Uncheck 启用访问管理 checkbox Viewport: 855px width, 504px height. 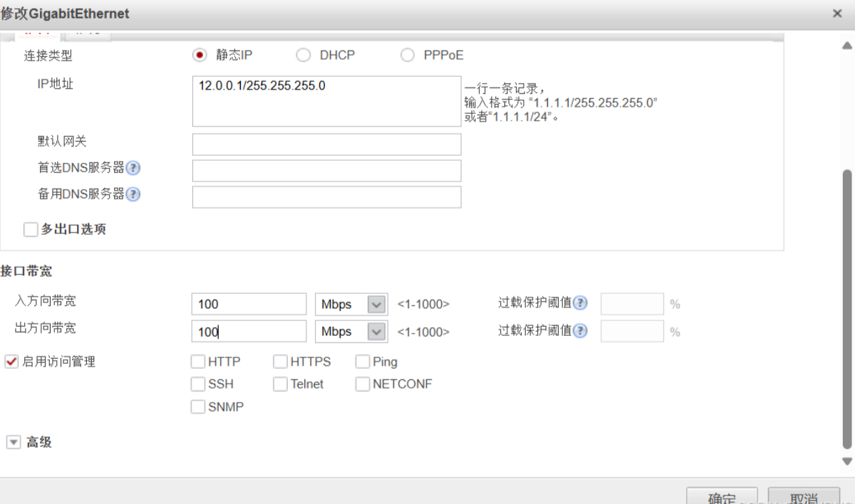[11, 362]
